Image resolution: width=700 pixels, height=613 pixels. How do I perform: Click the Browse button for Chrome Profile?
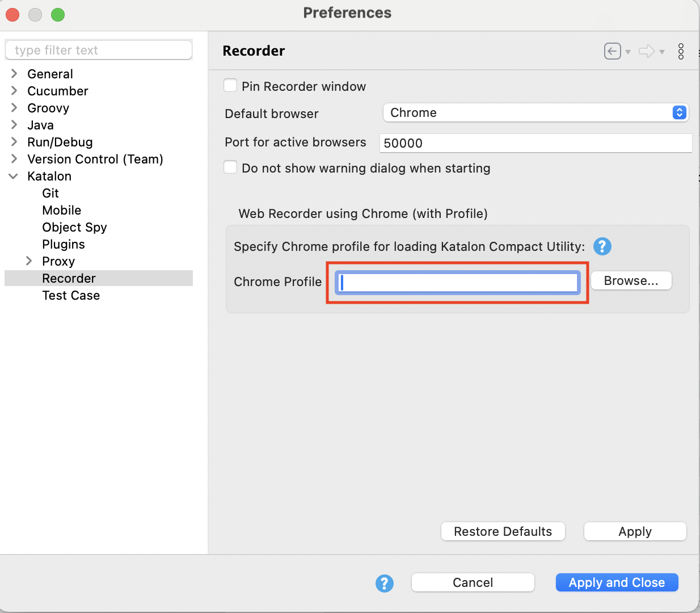coord(631,280)
